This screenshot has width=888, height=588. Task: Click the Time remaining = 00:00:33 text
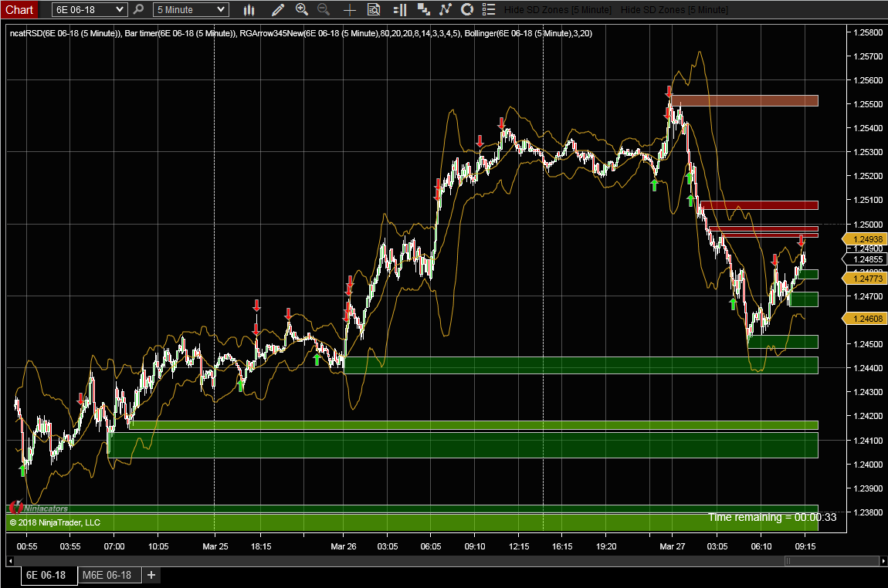(772, 517)
